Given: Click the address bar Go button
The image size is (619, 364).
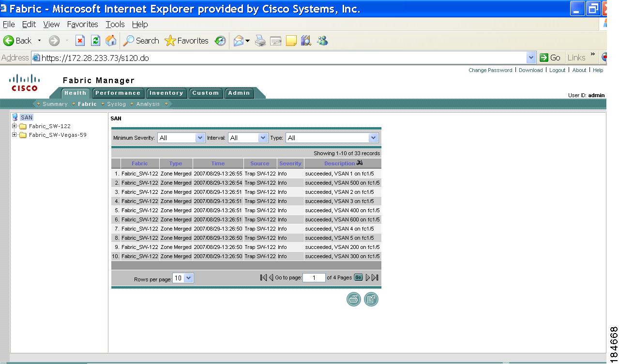Looking at the screenshot, I should (550, 58).
